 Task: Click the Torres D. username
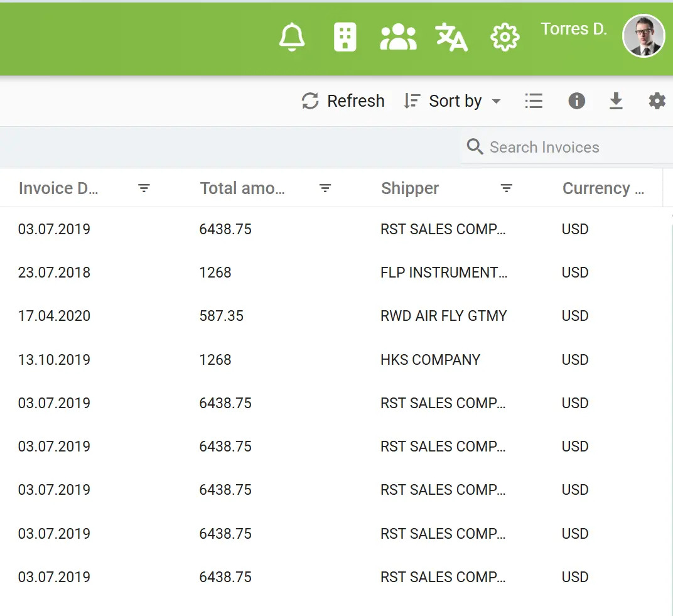574,30
